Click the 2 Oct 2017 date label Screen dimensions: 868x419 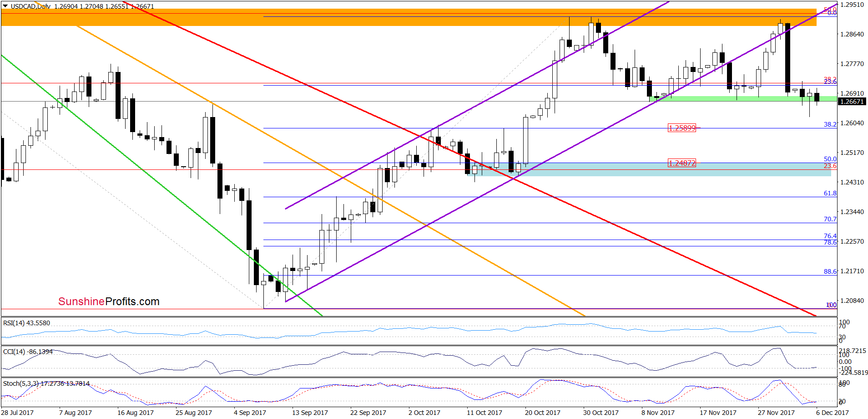point(424,413)
